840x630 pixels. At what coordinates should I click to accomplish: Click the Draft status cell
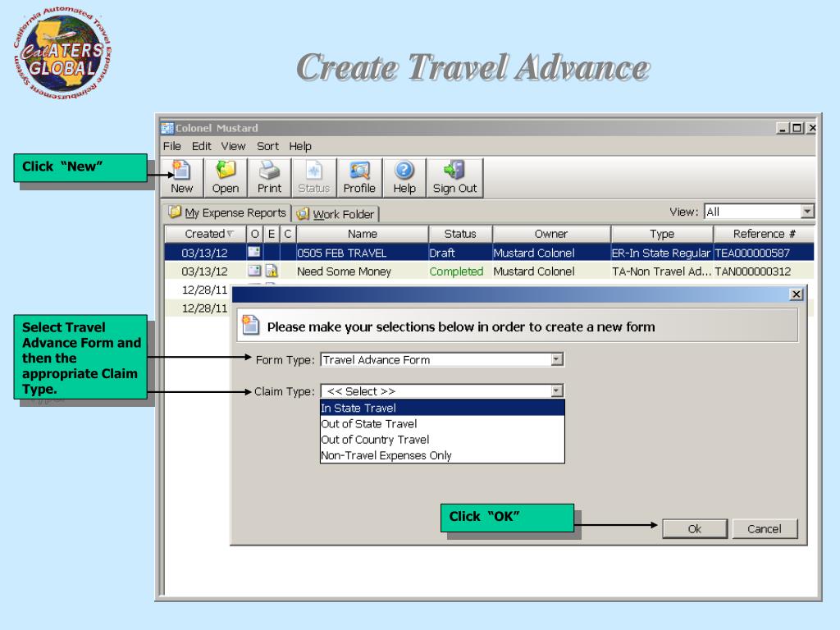click(x=442, y=253)
